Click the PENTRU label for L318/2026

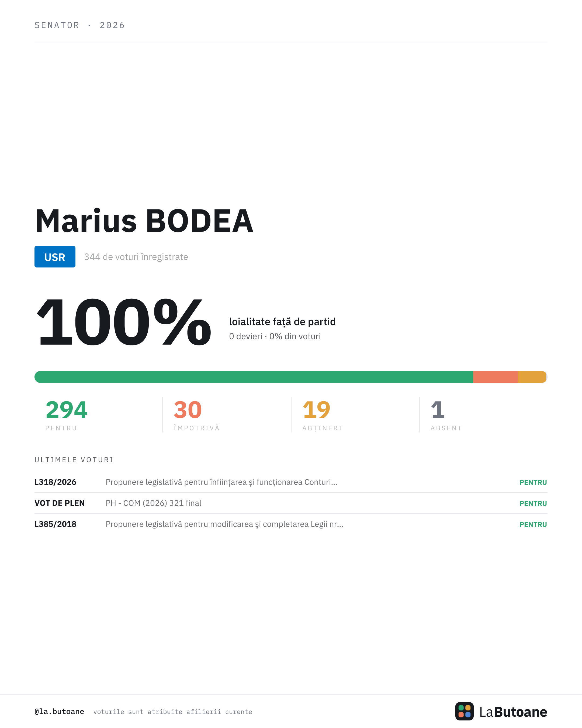pyautogui.click(x=533, y=482)
